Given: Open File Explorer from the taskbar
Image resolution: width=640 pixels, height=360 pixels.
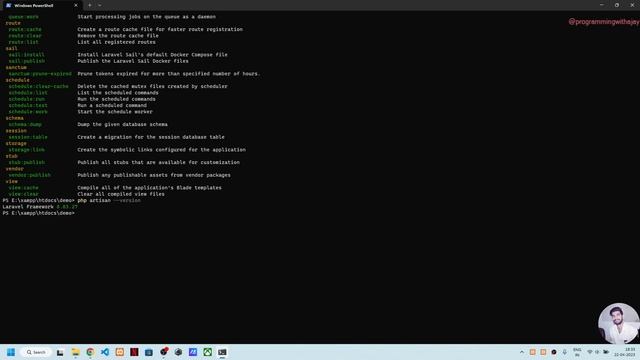Looking at the screenshot, I should (76, 352).
